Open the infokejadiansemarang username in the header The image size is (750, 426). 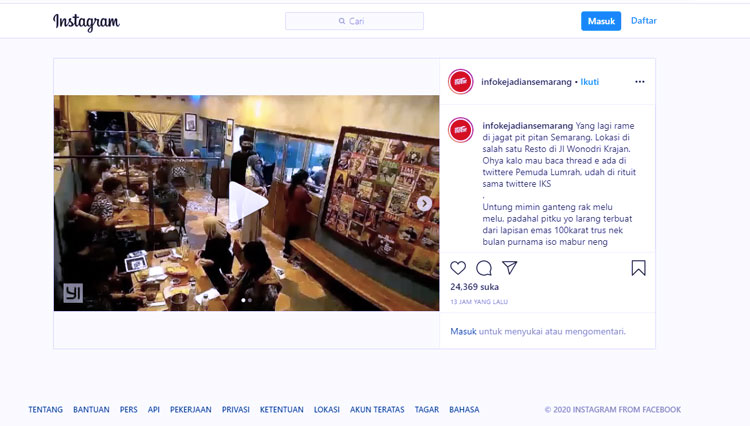[526, 82]
